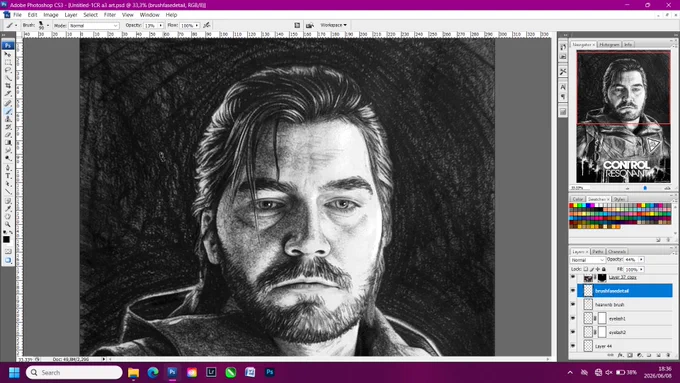Hide the eyelash1 layer
Screen dimensions: 680x383
(573, 318)
